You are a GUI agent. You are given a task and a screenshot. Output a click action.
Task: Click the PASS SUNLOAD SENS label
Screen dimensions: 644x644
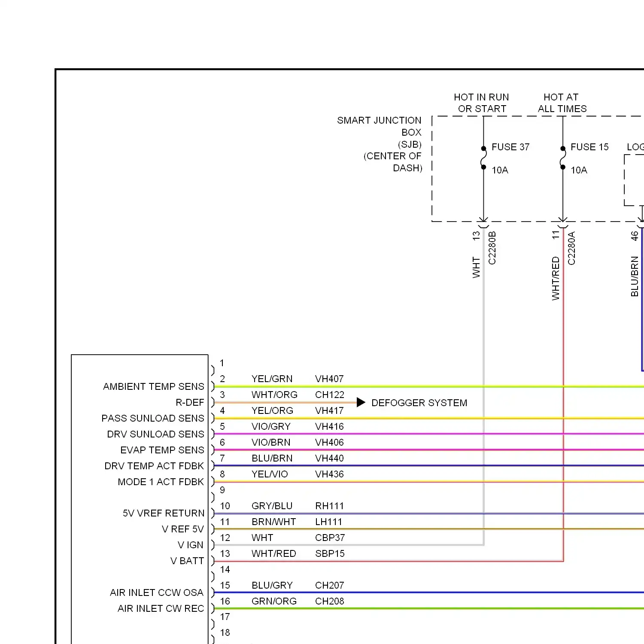153,418
